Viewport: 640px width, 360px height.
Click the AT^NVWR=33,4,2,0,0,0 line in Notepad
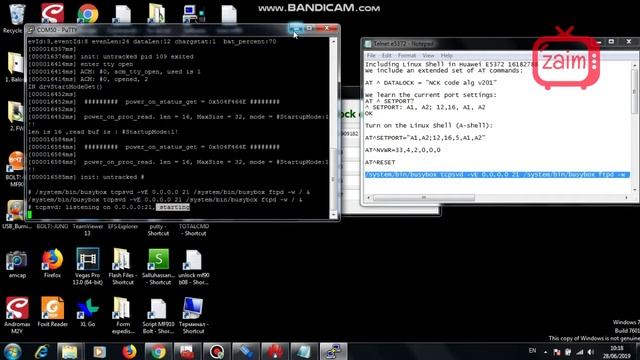click(403, 150)
